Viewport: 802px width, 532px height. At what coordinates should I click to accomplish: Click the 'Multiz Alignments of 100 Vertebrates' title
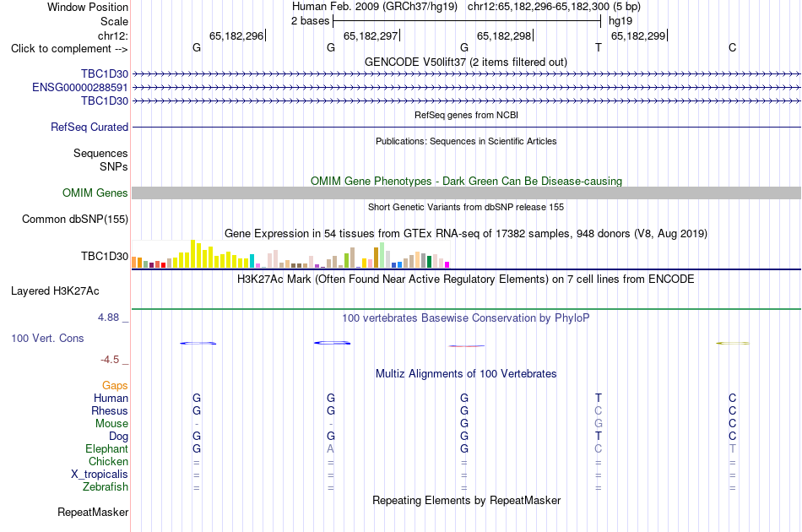[x=466, y=374]
